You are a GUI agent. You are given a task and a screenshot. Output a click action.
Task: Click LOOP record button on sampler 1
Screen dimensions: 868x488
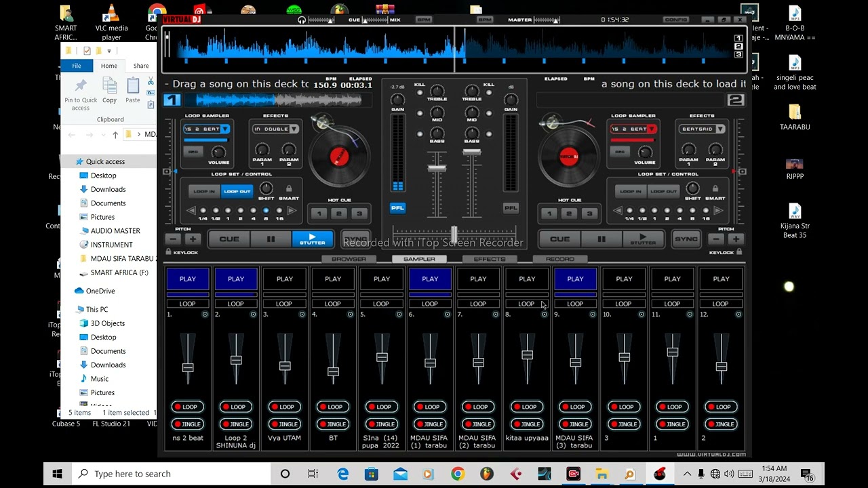(x=188, y=407)
